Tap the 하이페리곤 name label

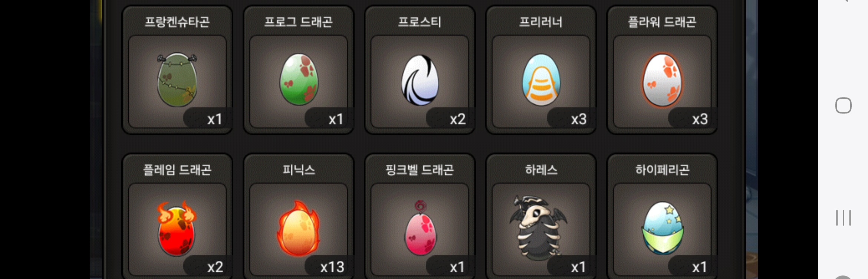pos(662,170)
